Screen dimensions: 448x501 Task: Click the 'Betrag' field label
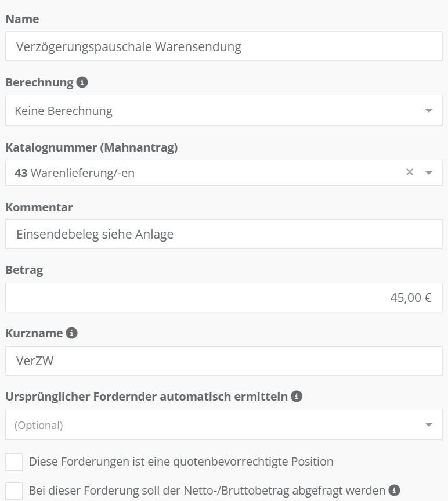(24, 269)
